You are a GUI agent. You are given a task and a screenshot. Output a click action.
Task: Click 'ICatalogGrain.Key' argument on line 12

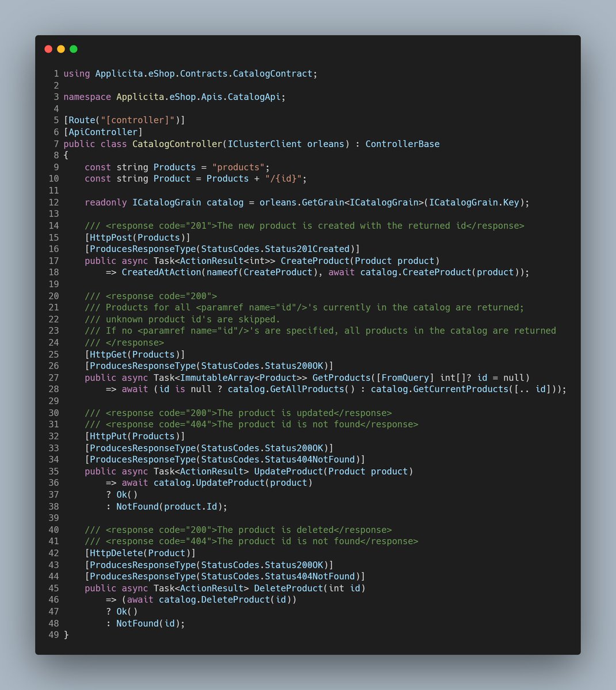(474, 202)
